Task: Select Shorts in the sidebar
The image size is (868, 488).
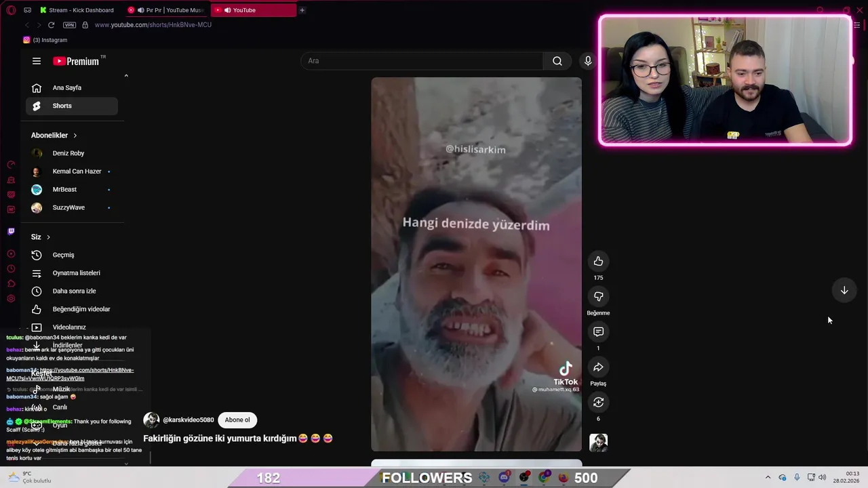Action: [x=72, y=106]
